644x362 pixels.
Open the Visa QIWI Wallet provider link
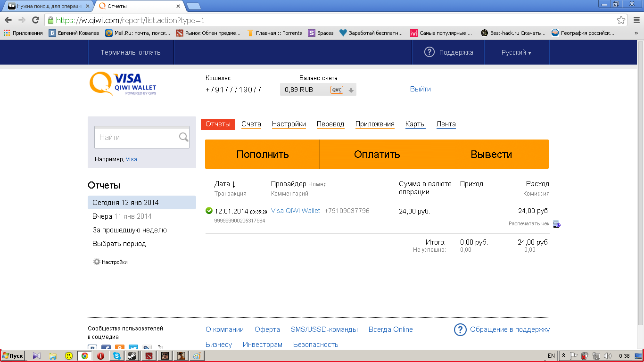click(296, 211)
